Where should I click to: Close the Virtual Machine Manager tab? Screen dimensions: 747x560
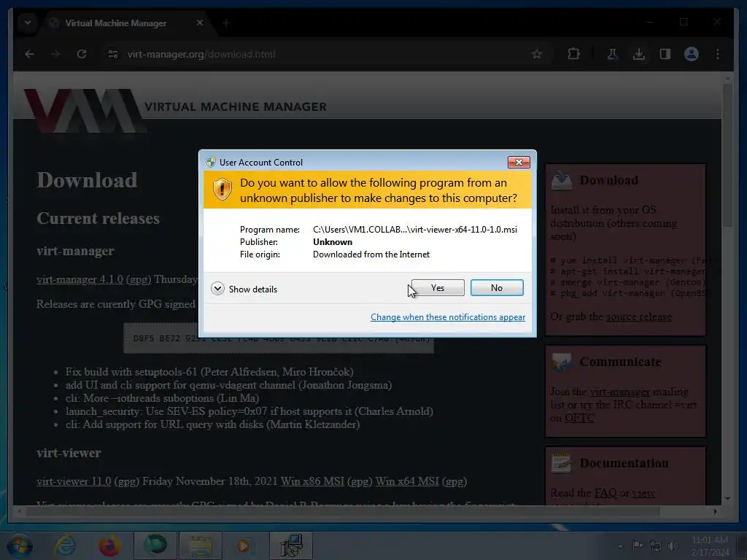click(x=200, y=23)
